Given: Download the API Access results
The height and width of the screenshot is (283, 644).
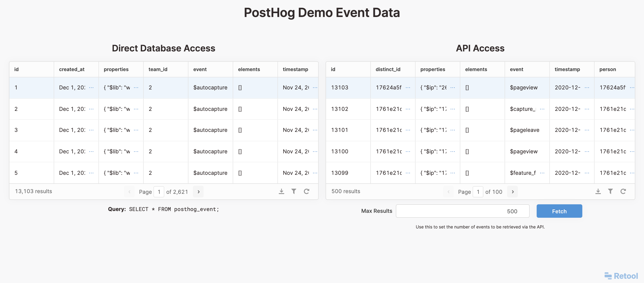Looking at the screenshot, I should (x=598, y=191).
